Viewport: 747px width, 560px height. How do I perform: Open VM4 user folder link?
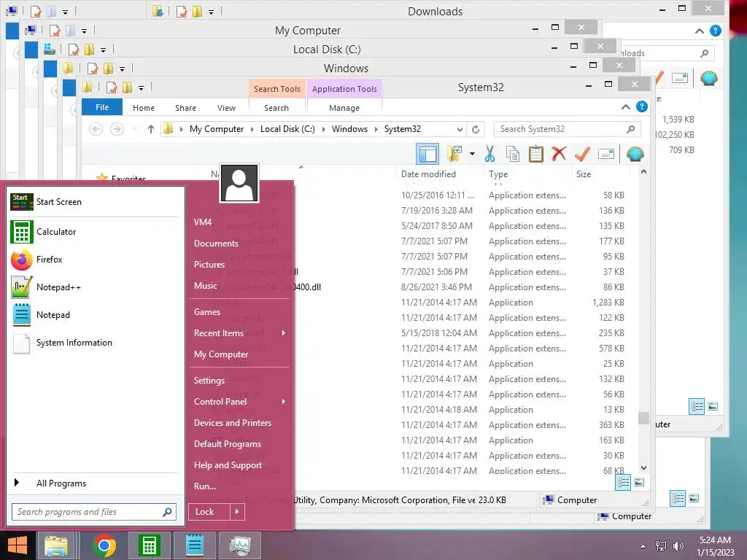click(x=203, y=222)
